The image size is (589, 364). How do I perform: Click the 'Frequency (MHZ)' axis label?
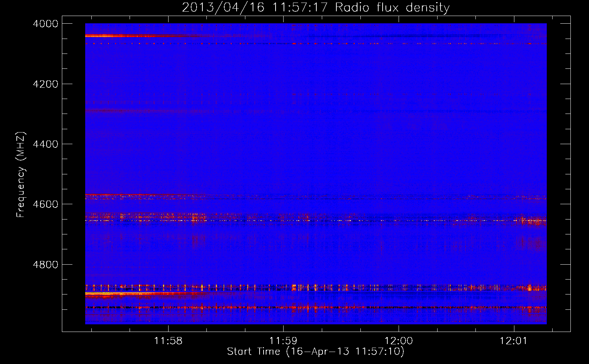click(x=21, y=175)
